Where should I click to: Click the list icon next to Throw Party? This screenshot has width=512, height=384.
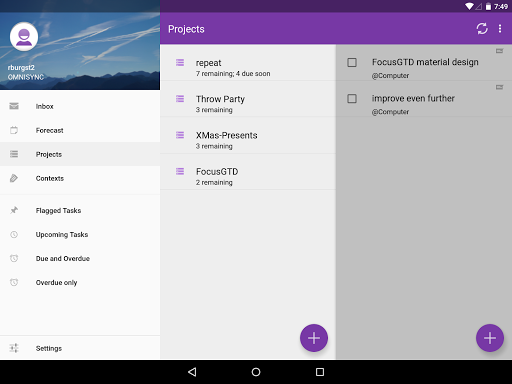pyautogui.click(x=180, y=99)
